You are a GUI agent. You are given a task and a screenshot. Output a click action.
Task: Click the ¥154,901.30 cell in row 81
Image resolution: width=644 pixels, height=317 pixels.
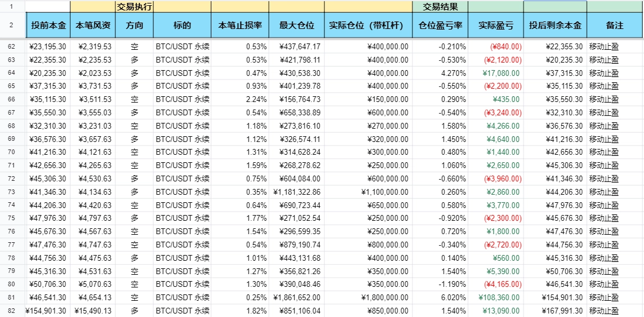click(555, 298)
